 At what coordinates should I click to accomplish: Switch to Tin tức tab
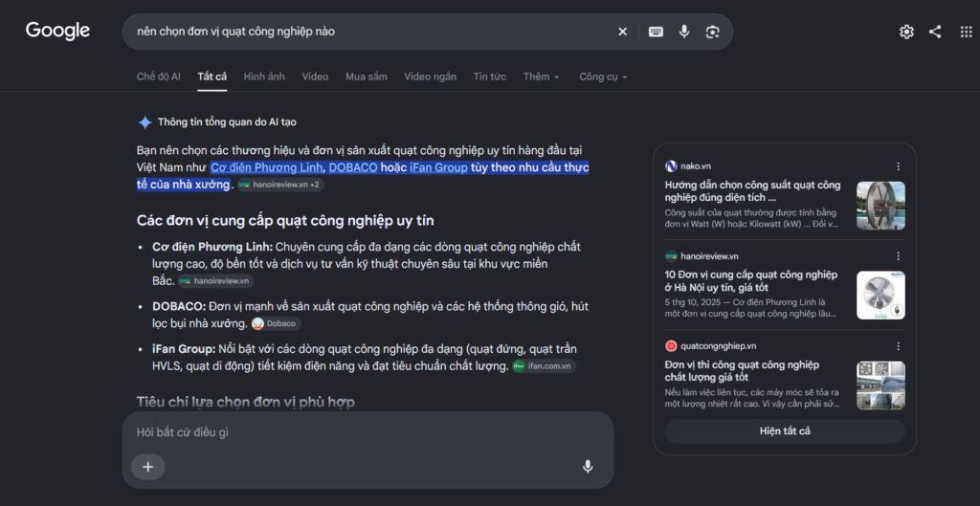tap(489, 77)
